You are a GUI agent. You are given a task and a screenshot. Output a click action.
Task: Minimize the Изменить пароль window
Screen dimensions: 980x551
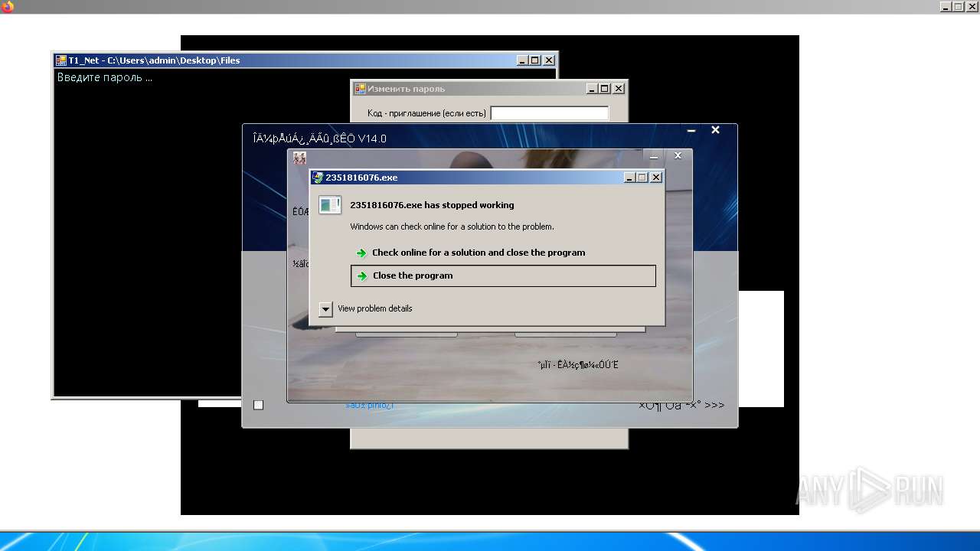593,89
